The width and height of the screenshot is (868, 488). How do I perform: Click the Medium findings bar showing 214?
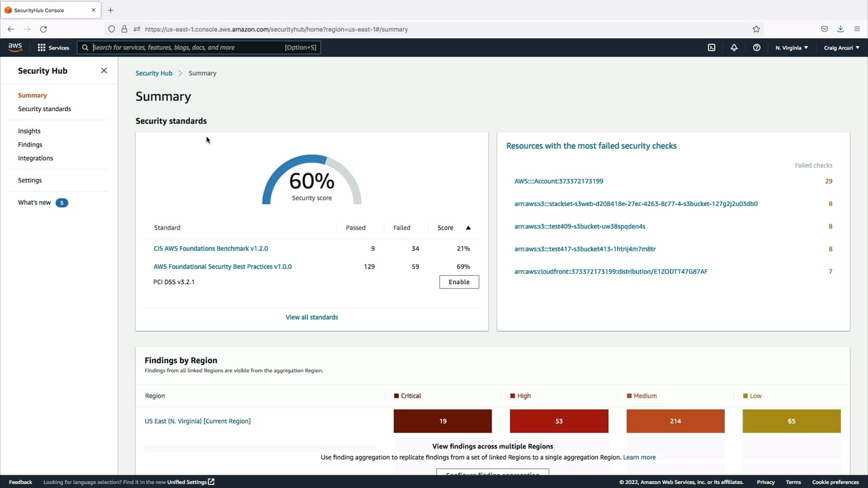(675, 421)
